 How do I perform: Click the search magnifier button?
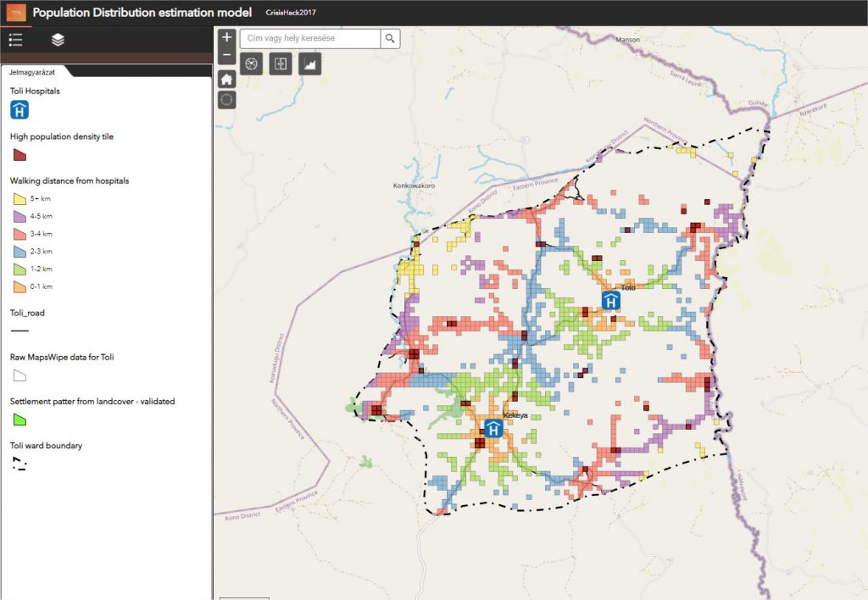point(390,38)
